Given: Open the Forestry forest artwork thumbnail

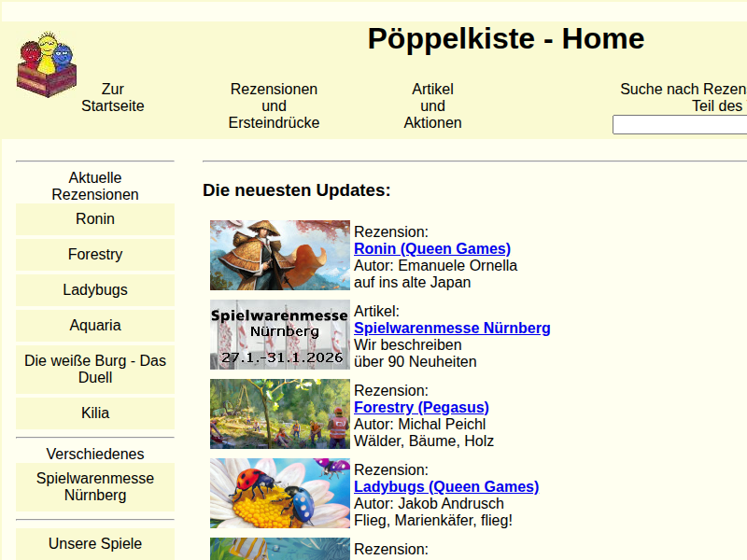Looking at the screenshot, I should coord(280,413).
